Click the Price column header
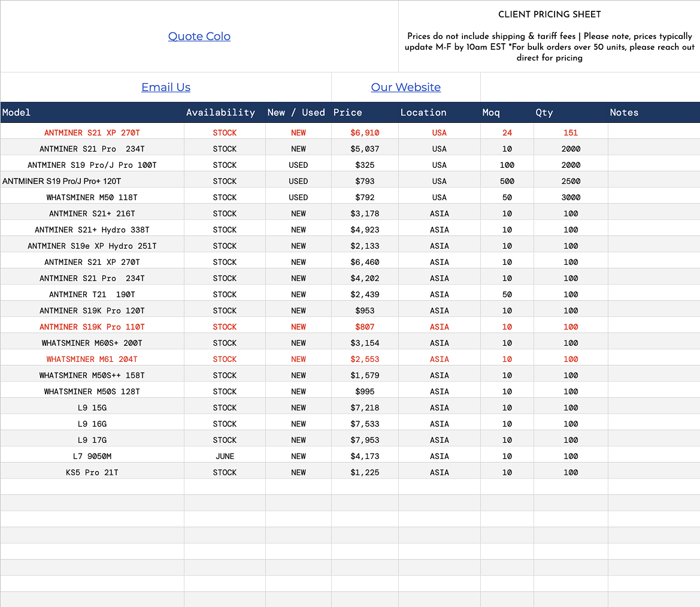 [x=348, y=113]
